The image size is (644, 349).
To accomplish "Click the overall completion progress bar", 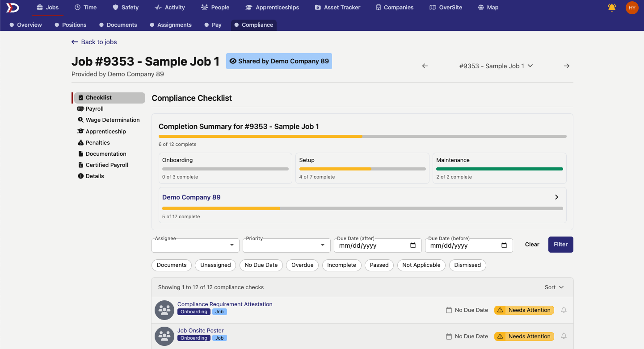I will [362, 136].
